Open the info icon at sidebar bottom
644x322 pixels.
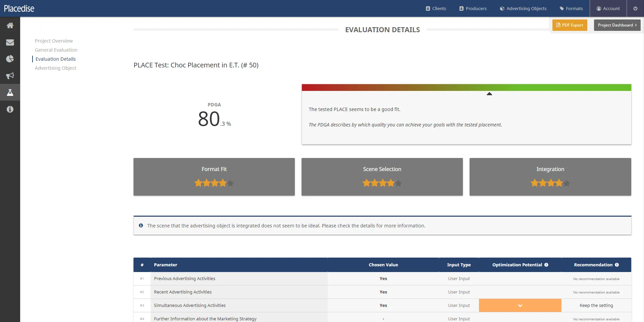(10, 109)
